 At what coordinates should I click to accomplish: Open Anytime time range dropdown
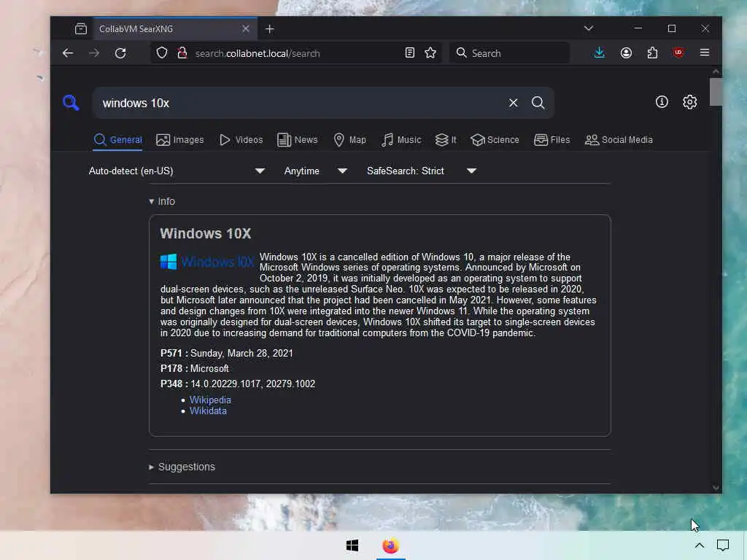(315, 171)
